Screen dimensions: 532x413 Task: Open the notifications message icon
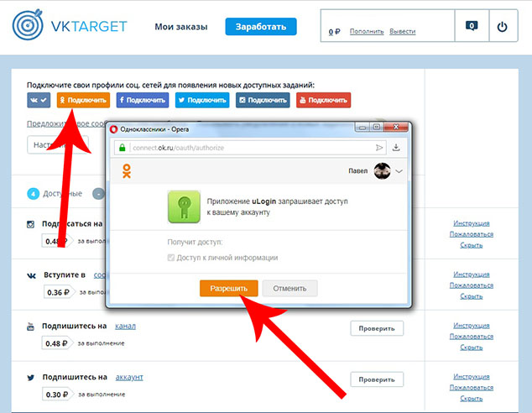click(472, 27)
